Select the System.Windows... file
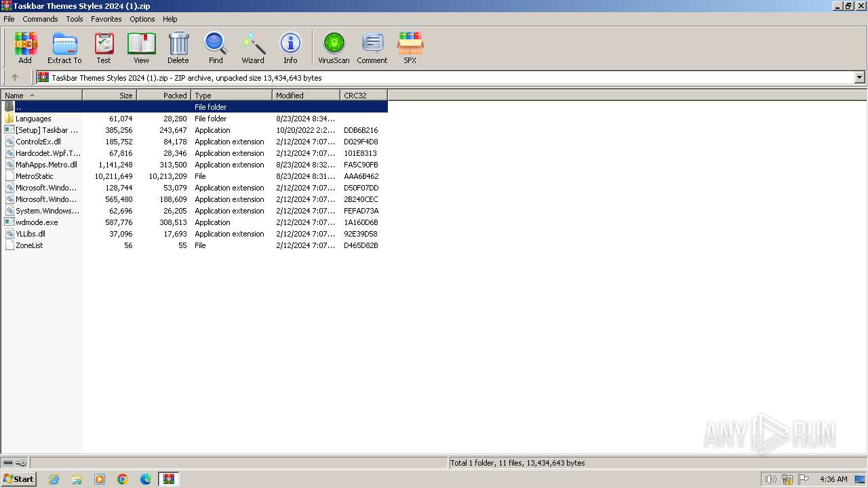Viewport: 868px width, 488px height. point(195,211)
